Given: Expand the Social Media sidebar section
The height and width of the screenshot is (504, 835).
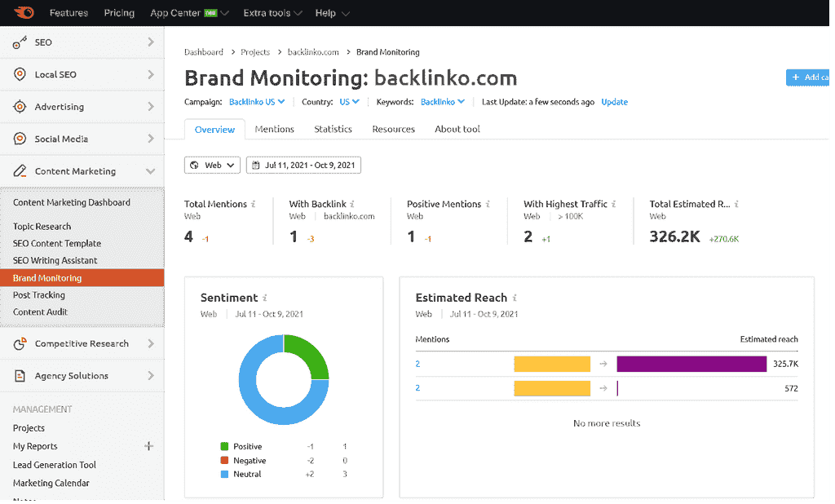Looking at the screenshot, I should [151, 139].
